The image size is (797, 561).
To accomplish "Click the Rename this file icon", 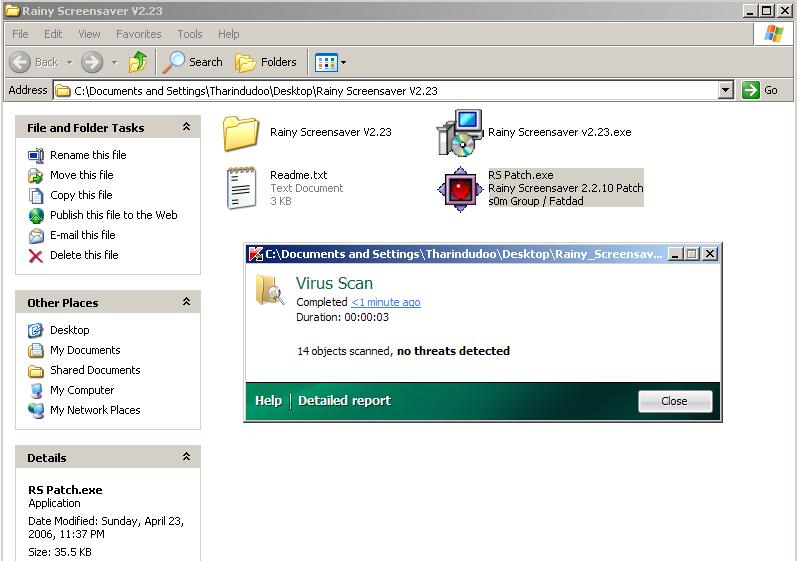I will [36, 155].
